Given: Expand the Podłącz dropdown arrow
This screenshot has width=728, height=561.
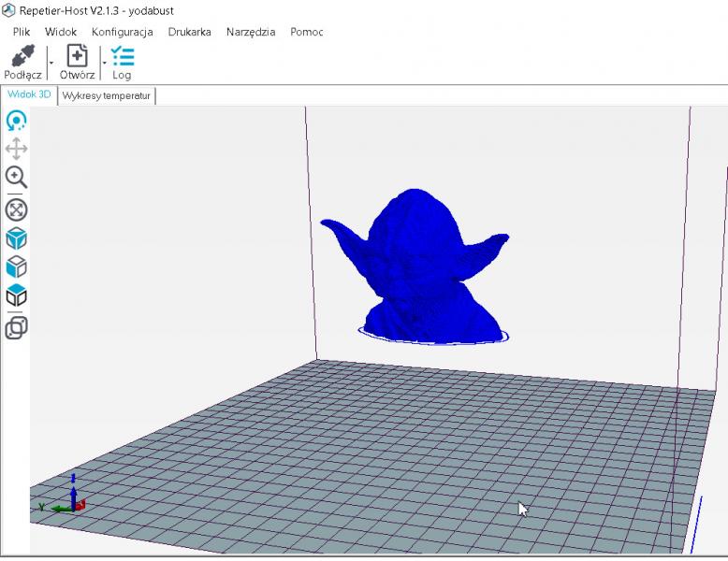Looking at the screenshot, I should coord(51,63).
